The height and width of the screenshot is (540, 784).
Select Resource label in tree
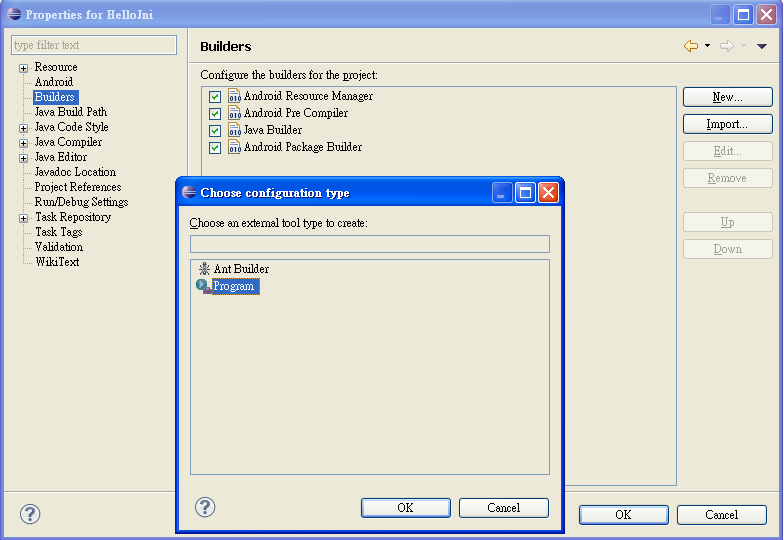click(x=56, y=66)
